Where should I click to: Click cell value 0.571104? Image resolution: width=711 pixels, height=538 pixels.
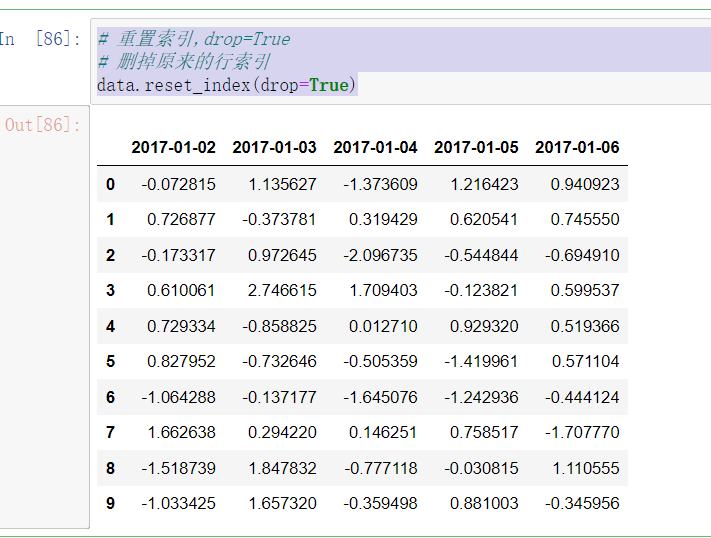click(585, 362)
